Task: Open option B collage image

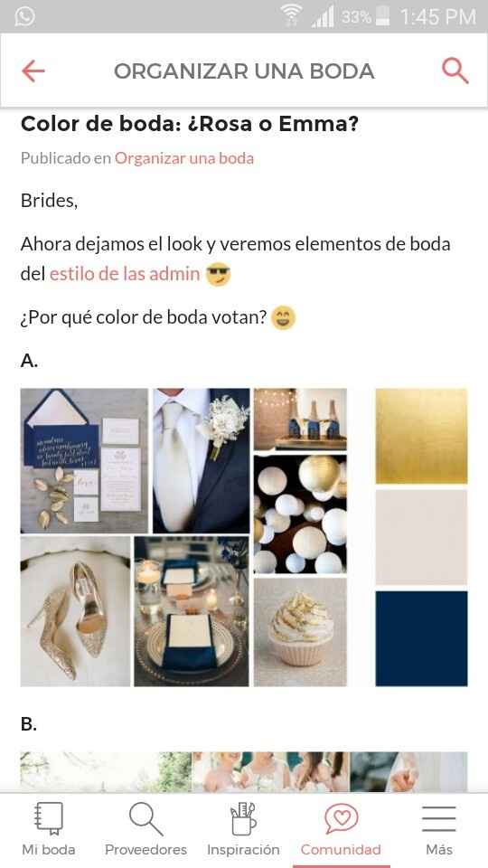Action: (244, 771)
